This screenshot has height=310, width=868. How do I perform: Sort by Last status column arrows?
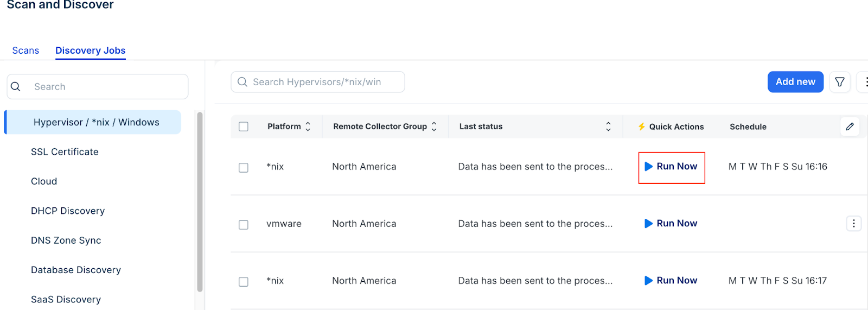(608, 126)
